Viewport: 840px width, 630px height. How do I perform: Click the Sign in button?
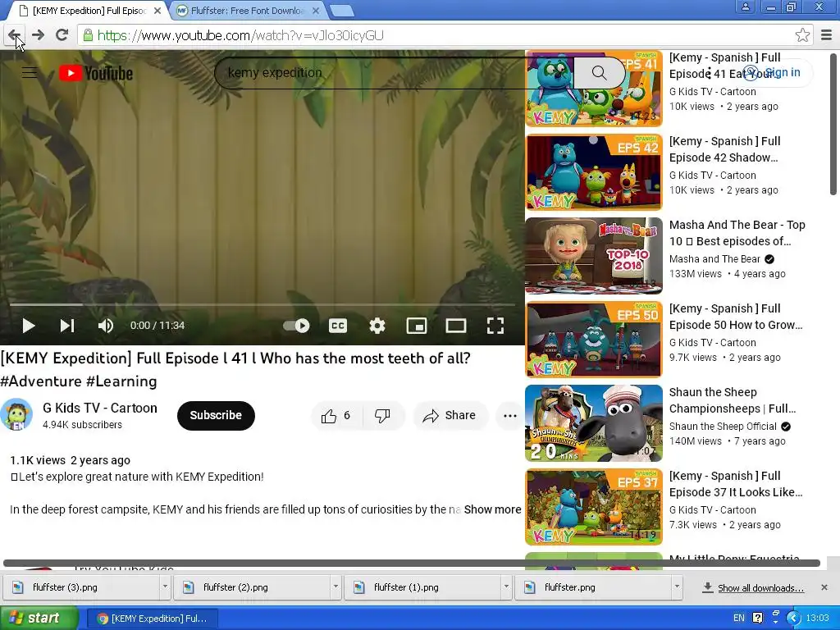(773, 72)
